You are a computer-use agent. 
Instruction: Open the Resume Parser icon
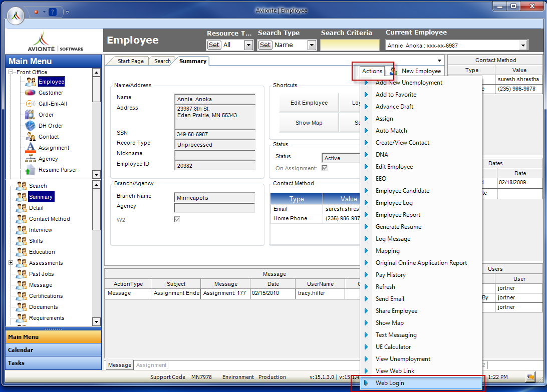click(x=30, y=170)
